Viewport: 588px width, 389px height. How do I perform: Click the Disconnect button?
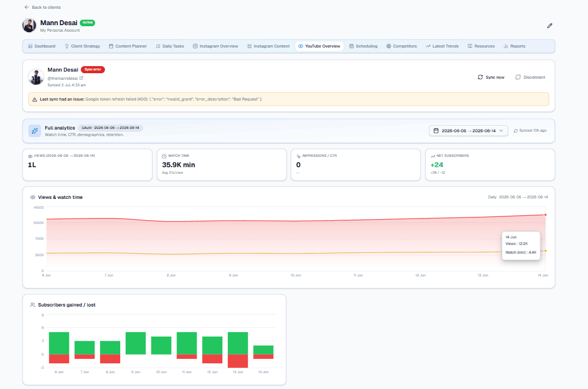tap(530, 77)
